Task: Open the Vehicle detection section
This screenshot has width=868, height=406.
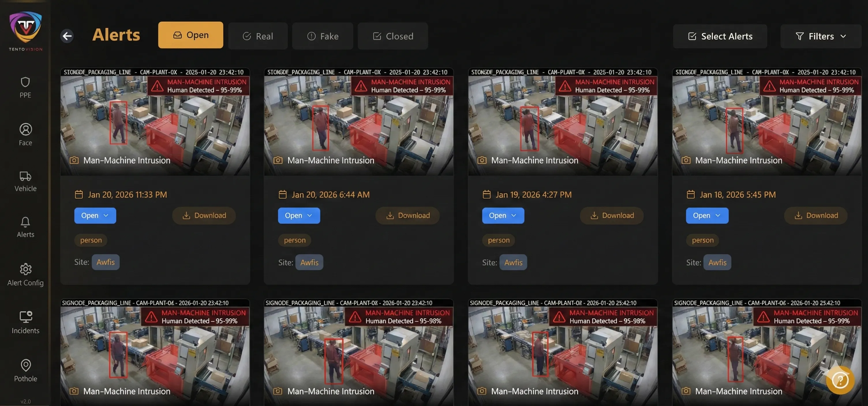Action: [x=25, y=181]
